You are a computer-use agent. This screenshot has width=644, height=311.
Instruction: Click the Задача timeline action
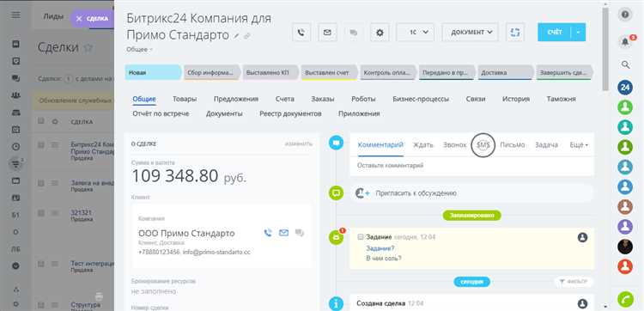click(546, 145)
